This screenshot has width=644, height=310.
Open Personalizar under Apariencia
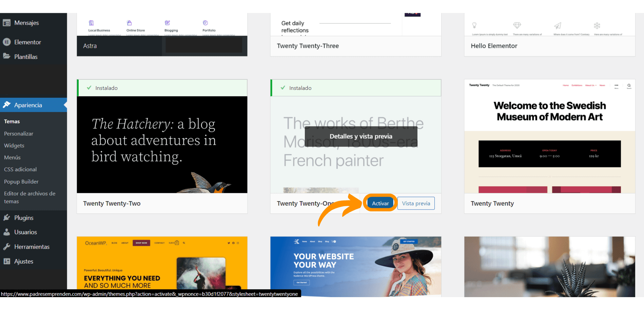pyautogui.click(x=19, y=134)
